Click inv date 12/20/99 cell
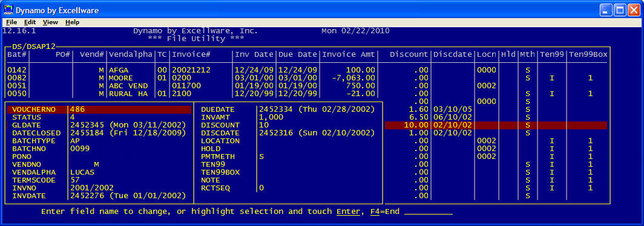 tap(254, 94)
